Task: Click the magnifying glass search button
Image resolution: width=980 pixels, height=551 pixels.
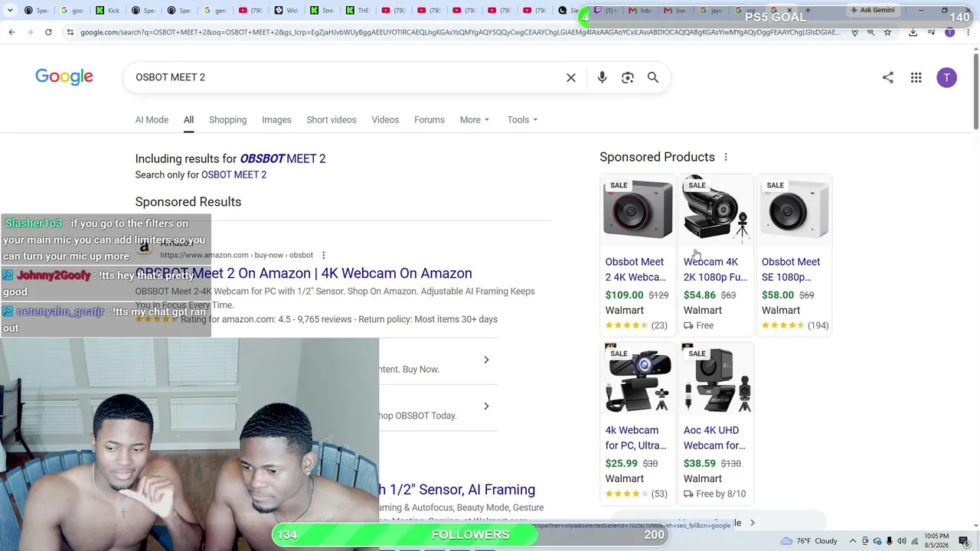Action: pyautogui.click(x=653, y=77)
